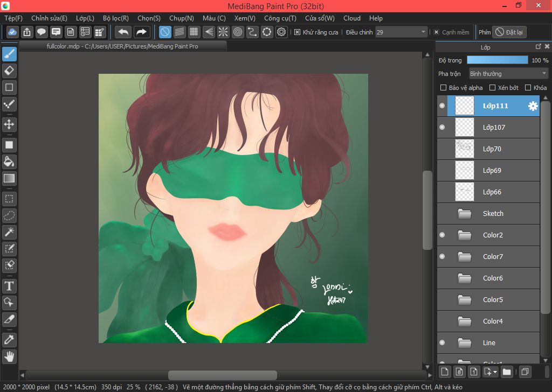Expand the Color5 folder via its icon
This screenshot has width=552, height=392.
tap(464, 299)
